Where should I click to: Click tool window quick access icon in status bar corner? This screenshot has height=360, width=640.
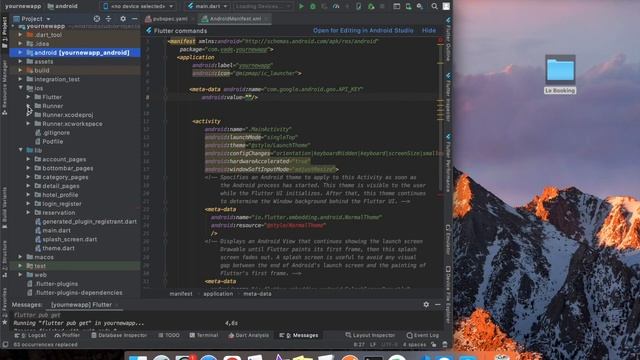(5, 344)
